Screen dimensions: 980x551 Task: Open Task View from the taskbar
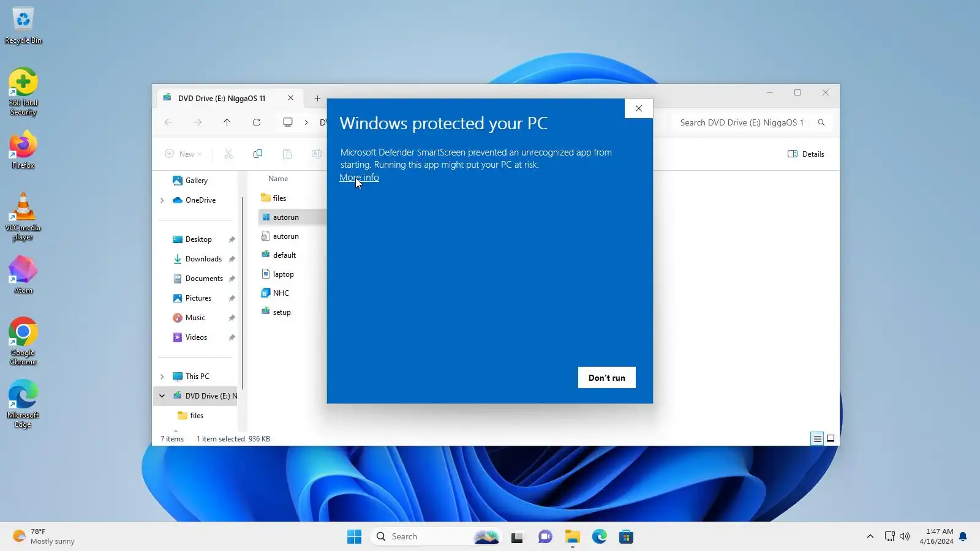click(517, 537)
